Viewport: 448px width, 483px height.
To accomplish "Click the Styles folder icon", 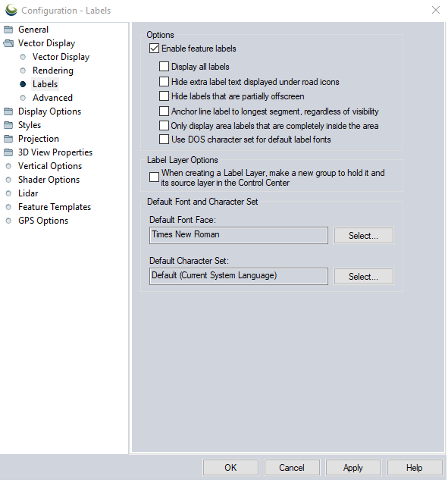I will pos(8,125).
